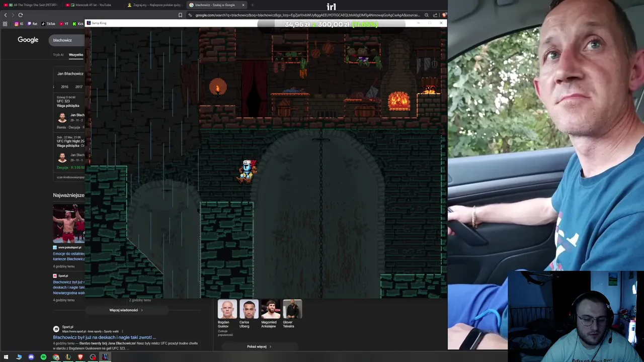The image size is (644, 362).
Task: Open the site settings icon beside the URL
Action: click(190, 15)
